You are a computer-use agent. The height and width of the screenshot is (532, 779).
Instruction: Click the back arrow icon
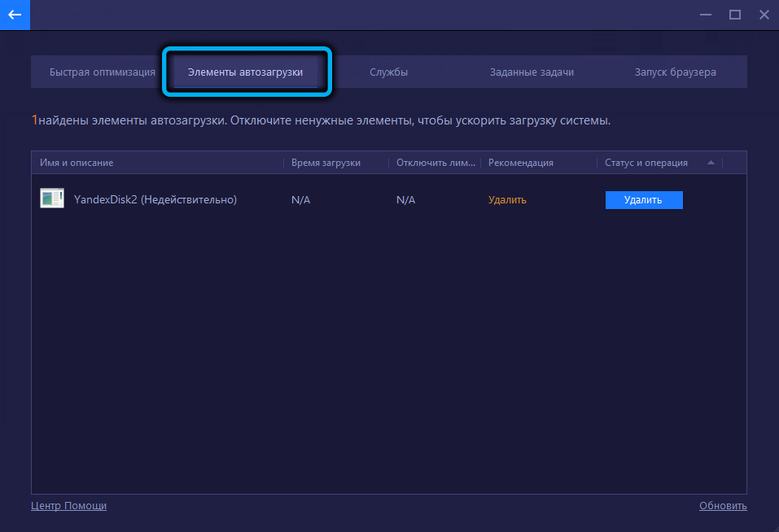pyautogui.click(x=15, y=15)
